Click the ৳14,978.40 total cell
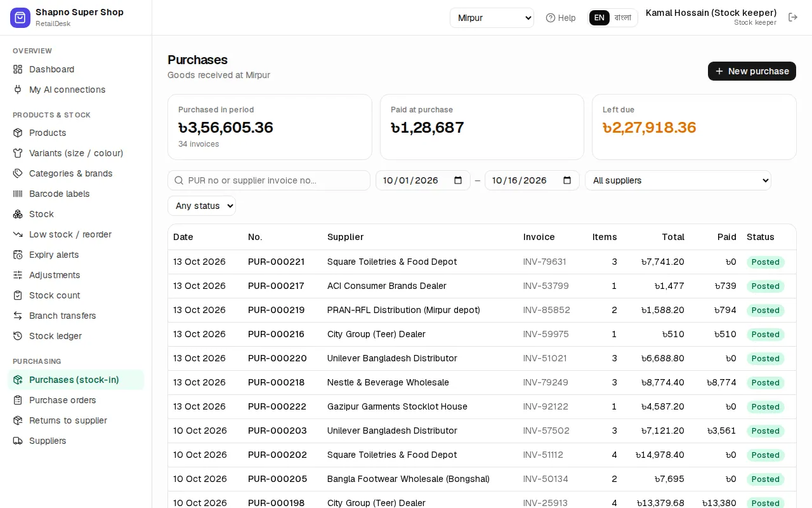The image size is (812, 508). pyautogui.click(x=660, y=455)
